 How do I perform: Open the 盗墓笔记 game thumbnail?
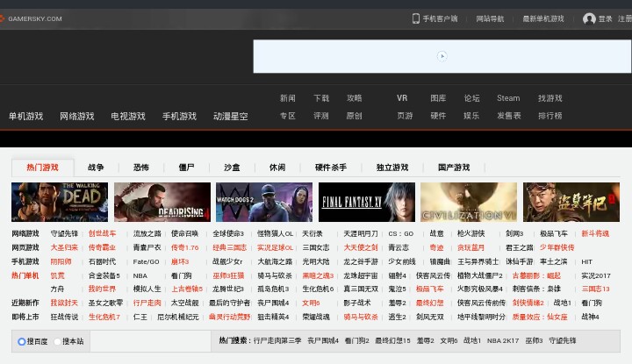coord(571,202)
